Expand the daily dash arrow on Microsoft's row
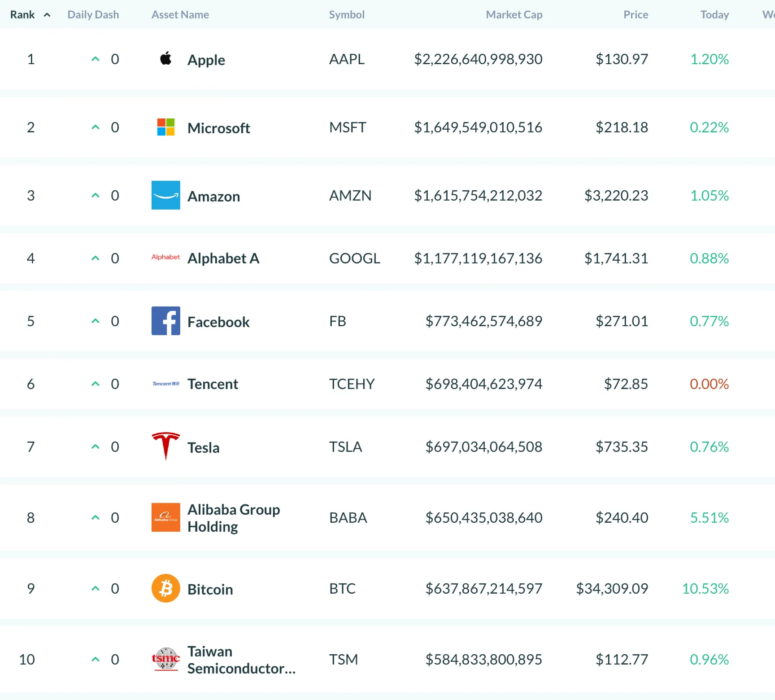The width and height of the screenshot is (775, 700). pyautogui.click(x=95, y=127)
